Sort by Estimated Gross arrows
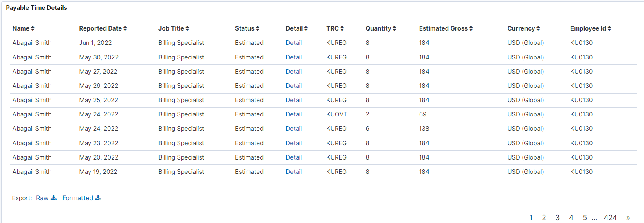The width and height of the screenshot is (644, 223). (x=471, y=28)
